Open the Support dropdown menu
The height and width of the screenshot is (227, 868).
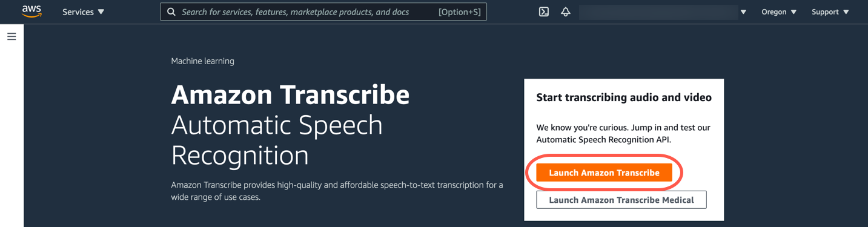tap(830, 12)
